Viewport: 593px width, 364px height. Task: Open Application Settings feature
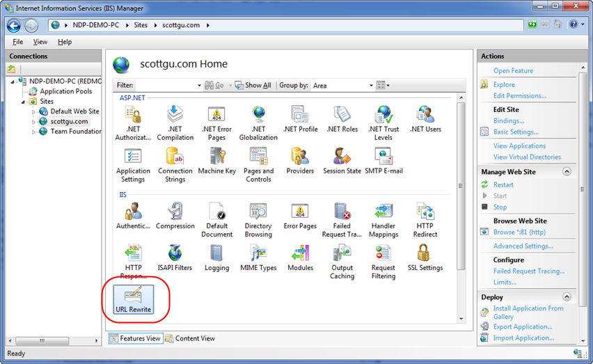click(x=133, y=165)
